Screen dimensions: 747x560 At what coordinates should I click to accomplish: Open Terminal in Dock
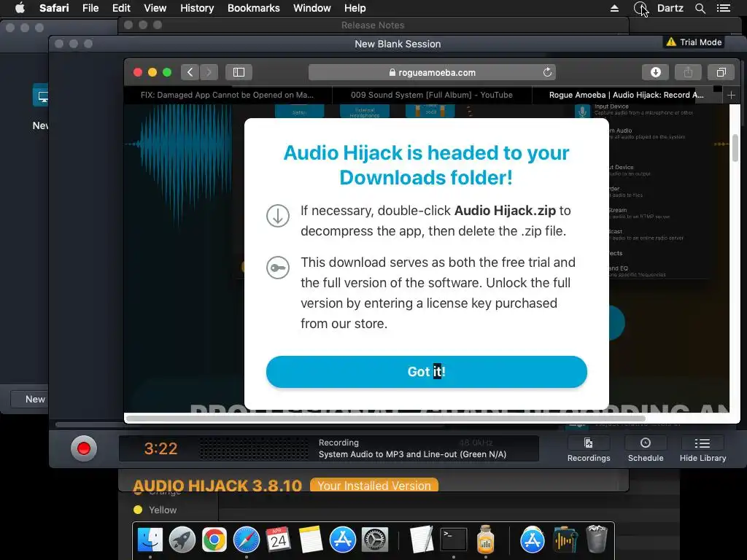[x=454, y=540]
